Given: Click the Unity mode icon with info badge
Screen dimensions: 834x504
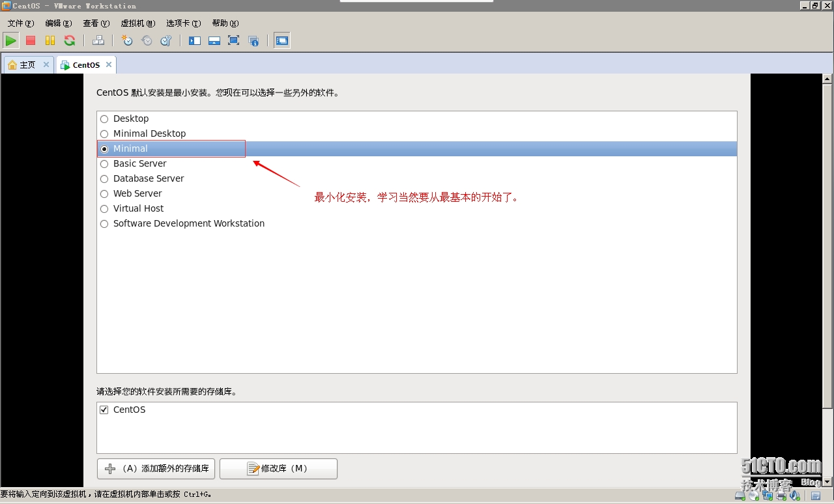Looking at the screenshot, I should pos(253,40).
